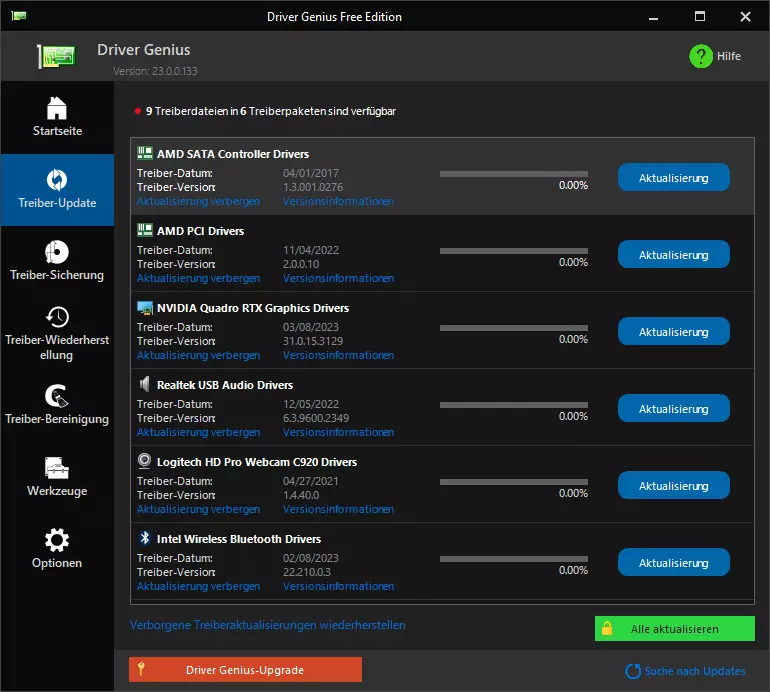This screenshot has height=692, width=770.
Task: Update the Logitech HD Pro Webcam driver
Action: [x=673, y=486]
